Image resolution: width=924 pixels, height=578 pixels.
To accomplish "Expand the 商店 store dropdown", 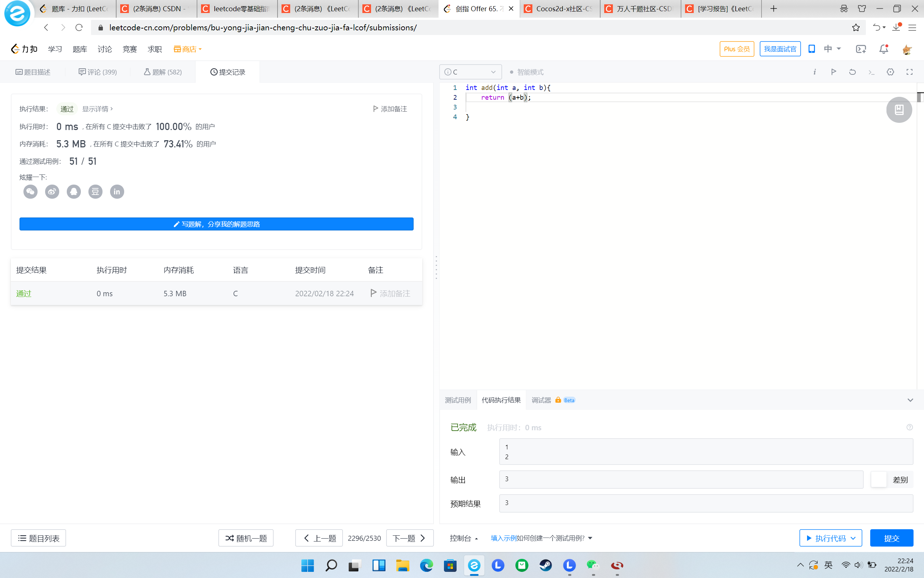I will [187, 49].
